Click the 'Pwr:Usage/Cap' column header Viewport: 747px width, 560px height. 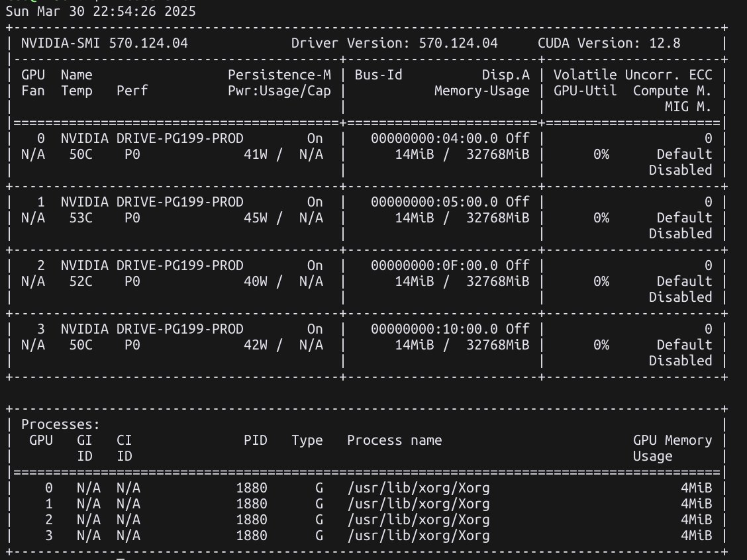[x=279, y=91]
